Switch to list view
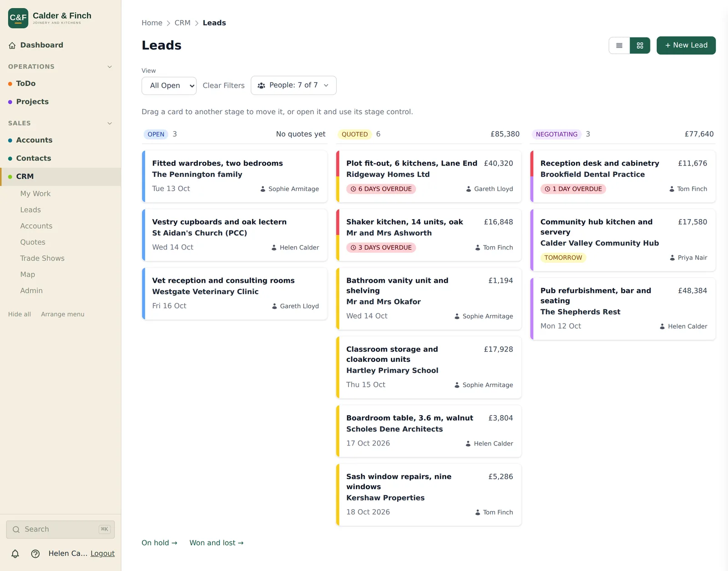The height and width of the screenshot is (571, 728). pos(619,45)
